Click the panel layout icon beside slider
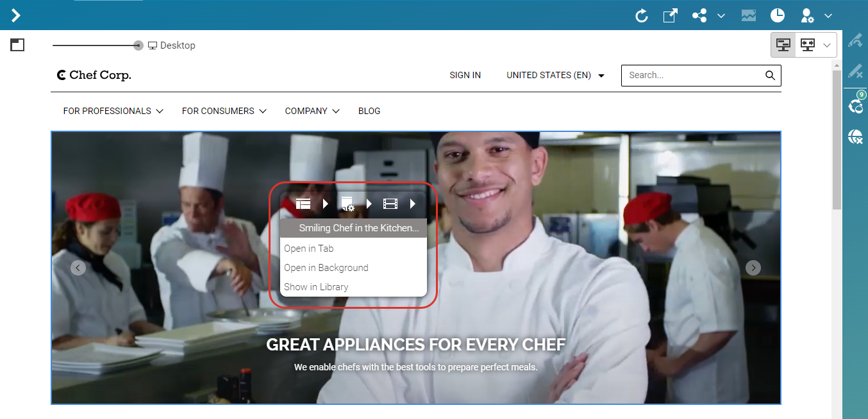The height and width of the screenshot is (419, 868). 17,45
